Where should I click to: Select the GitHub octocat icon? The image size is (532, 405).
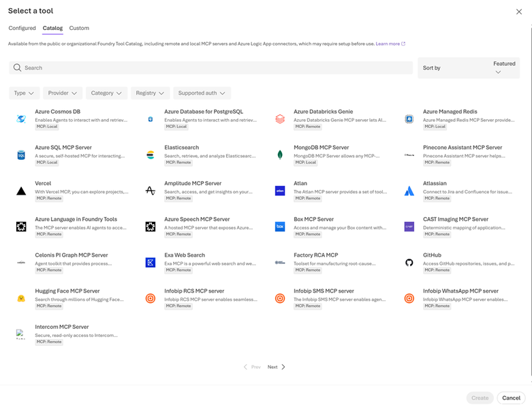(409, 263)
